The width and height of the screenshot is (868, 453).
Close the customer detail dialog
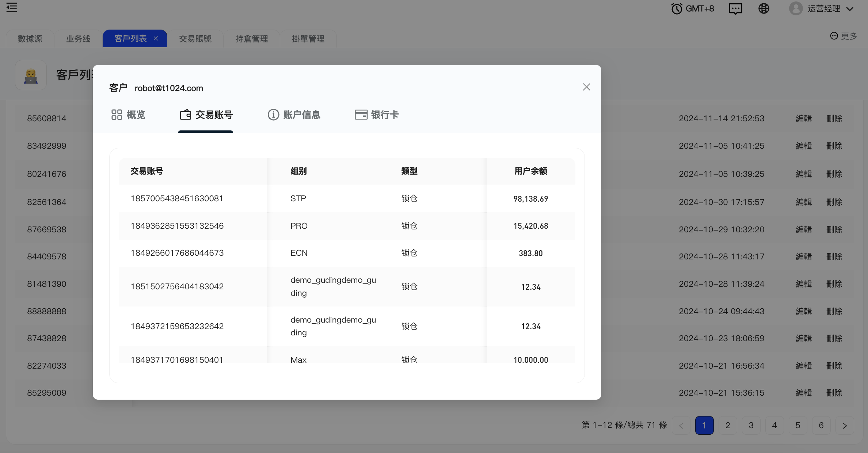coord(586,87)
